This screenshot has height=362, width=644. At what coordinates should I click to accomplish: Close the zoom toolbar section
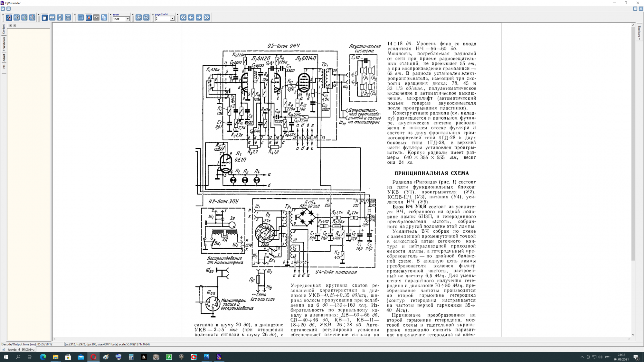(x=110, y=14)
